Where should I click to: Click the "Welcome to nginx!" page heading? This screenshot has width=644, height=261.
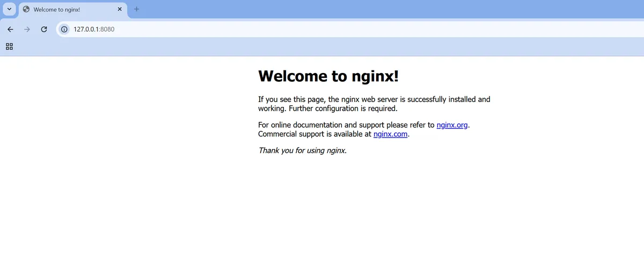point(328,76)
